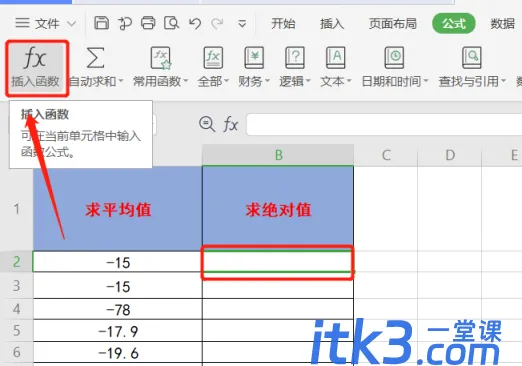Click the empty active cell B2
Image resolution: width=522 pixels, height=366 pixels.
click(x=278, y=262)
